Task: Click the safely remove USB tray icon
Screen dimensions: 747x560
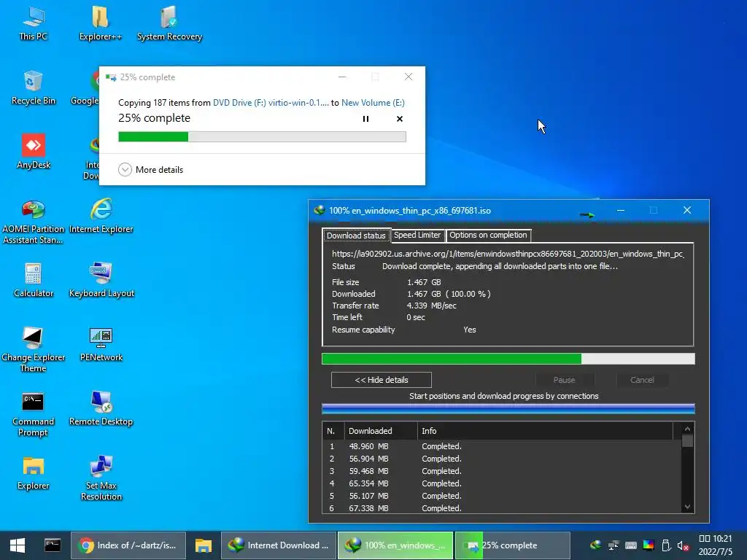Action: [666, 545]
